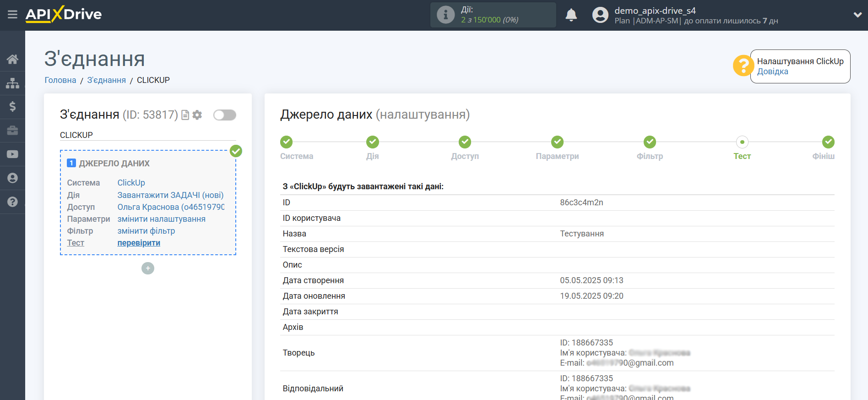This screenshot has height=400, width=868.
Task: Go to the Параметри step
Action: point(557,142)
